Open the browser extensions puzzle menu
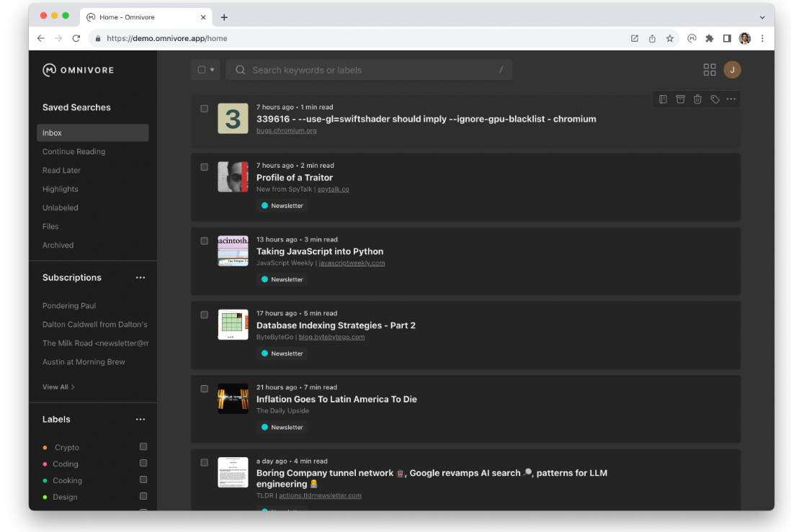Viewport: 791px width, 532px height. 710,38
